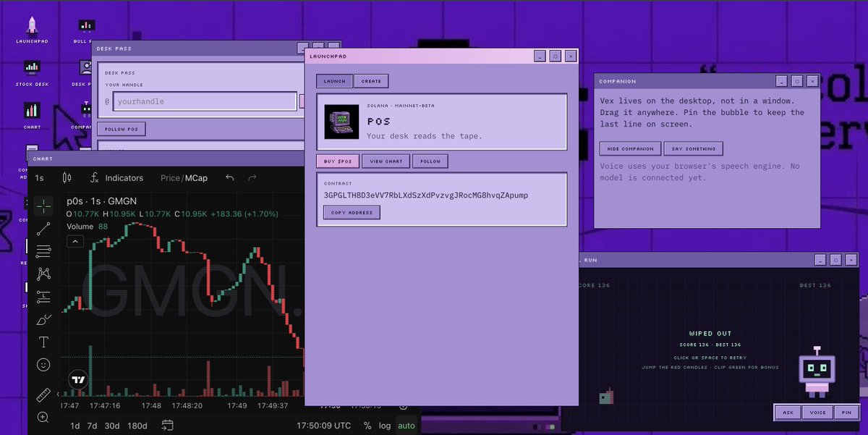Switch chart to Price mode

pyautogui.click(x=171, y=177)
